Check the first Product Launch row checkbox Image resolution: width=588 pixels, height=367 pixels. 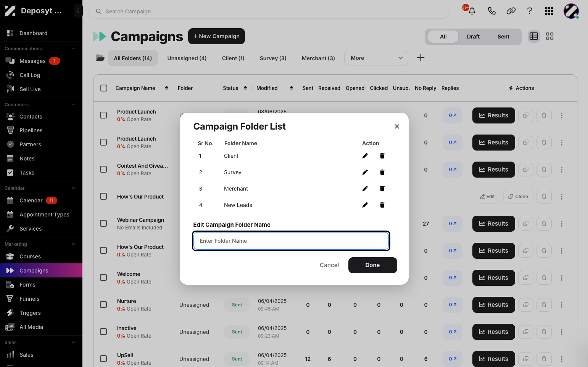tap(103, 115)
